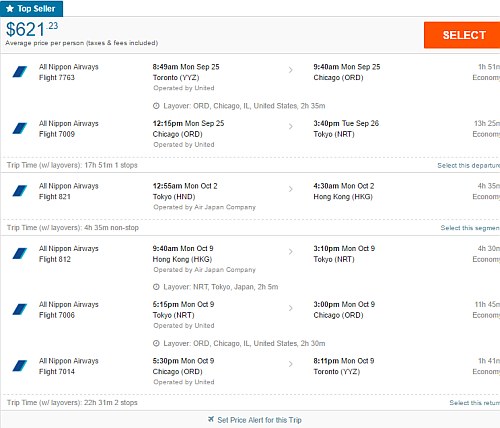Click Select this departure link

click(x=469, y=165)
